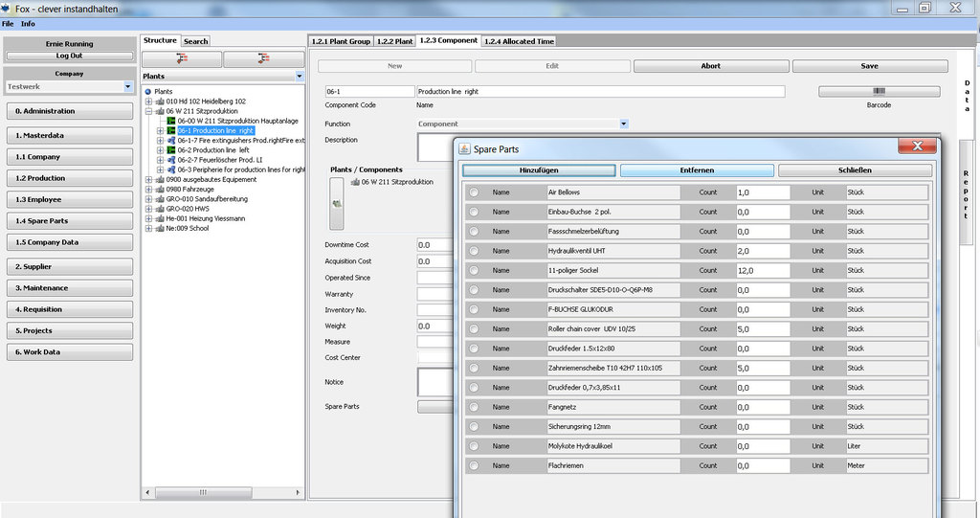
Task: Open the Function dropdown showing Component
Action: tap(623, 124)
